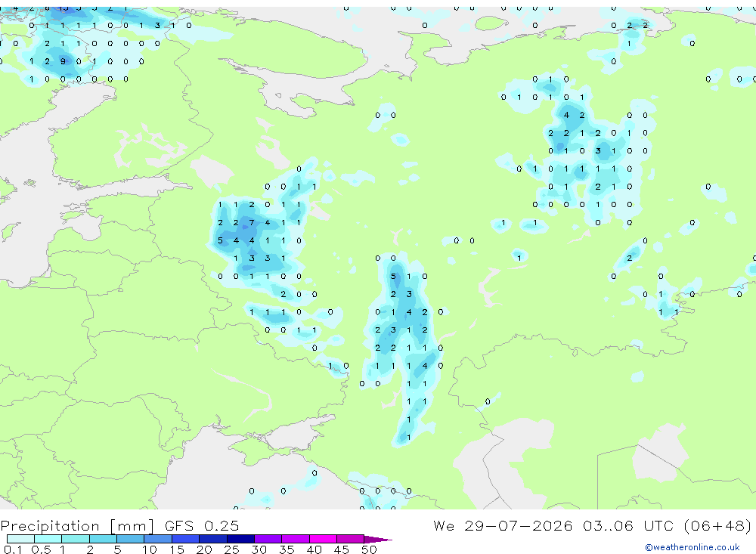Click the 30–35 mm purple legend box
Image resolution: width=756 pixels, height=554 pixels.
tap(268, 539)
